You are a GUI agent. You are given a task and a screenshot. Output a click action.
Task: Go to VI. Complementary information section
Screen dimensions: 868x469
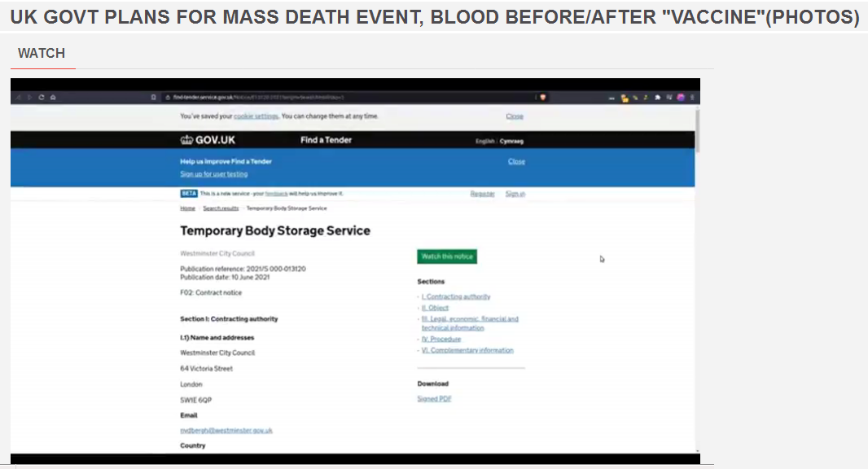coord(467,350)
